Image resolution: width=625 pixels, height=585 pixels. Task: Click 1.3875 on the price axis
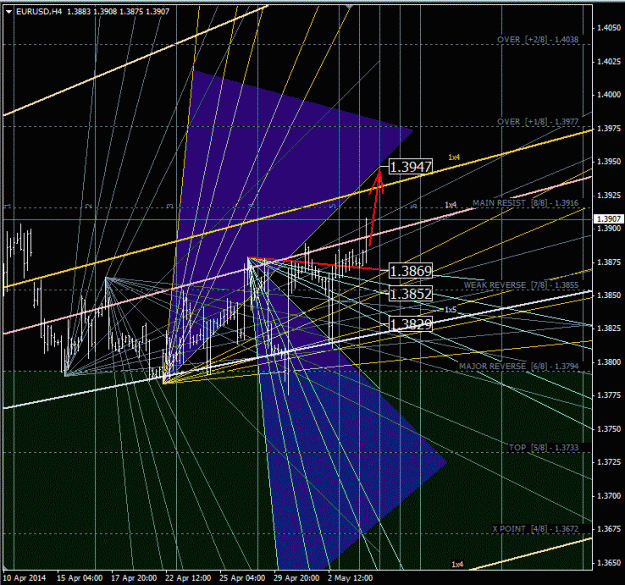609,262
